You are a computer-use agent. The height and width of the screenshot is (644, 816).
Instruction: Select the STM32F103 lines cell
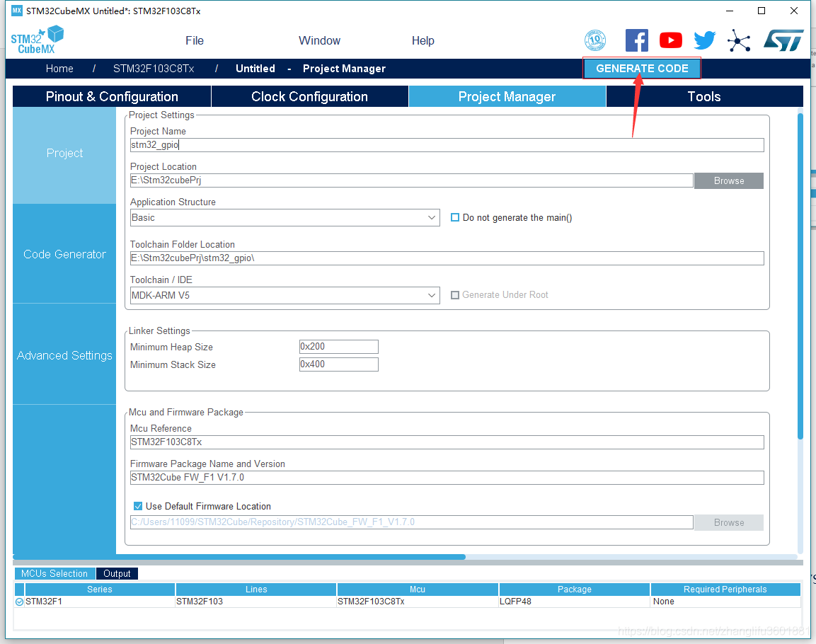256,602
